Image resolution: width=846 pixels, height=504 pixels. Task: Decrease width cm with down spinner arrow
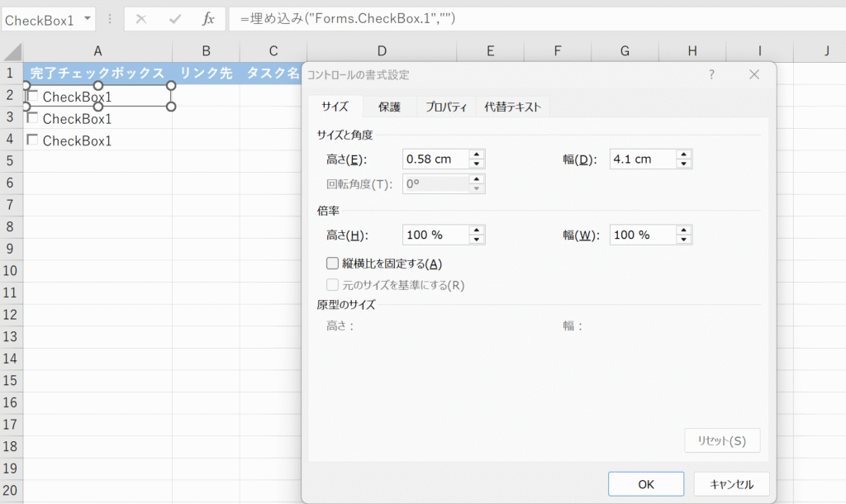coord(683,164)
